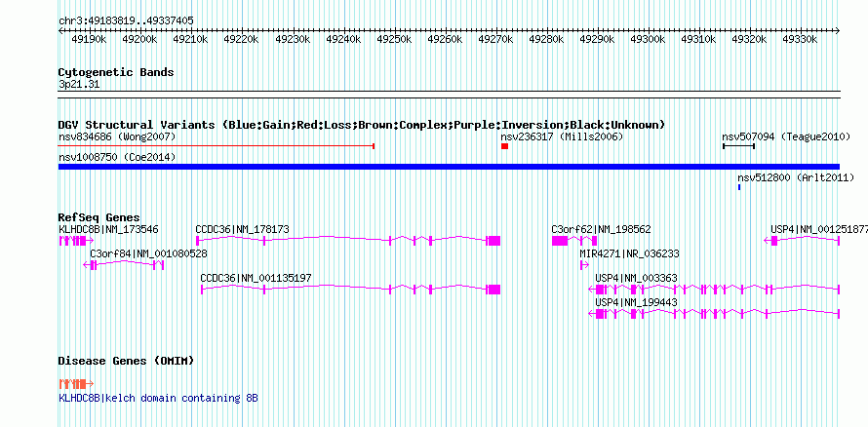Click the 49250k ruler tick label
Screen dimensions: 868x427
394,40
